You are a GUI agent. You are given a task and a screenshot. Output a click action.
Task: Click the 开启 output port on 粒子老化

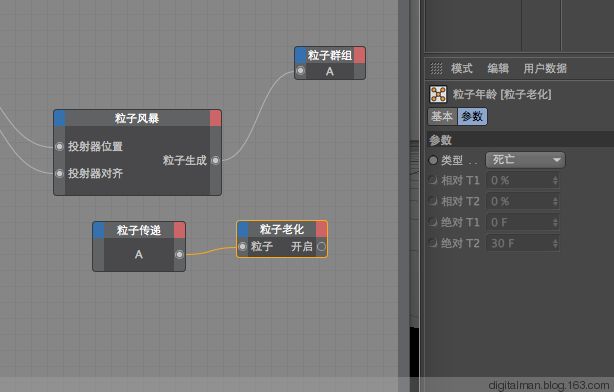(x=321, y=246)
